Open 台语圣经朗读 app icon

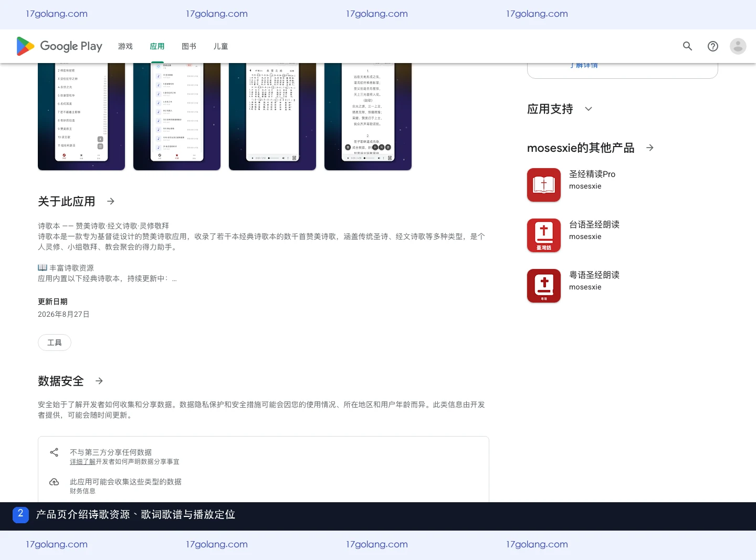[x=544, y=235]
